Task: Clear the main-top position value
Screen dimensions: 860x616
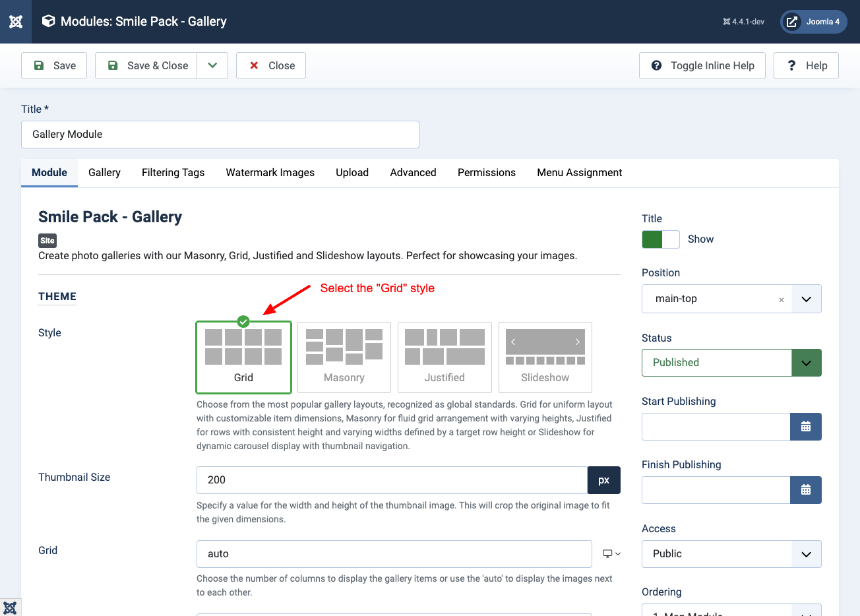Action: (x=782, y=299)
